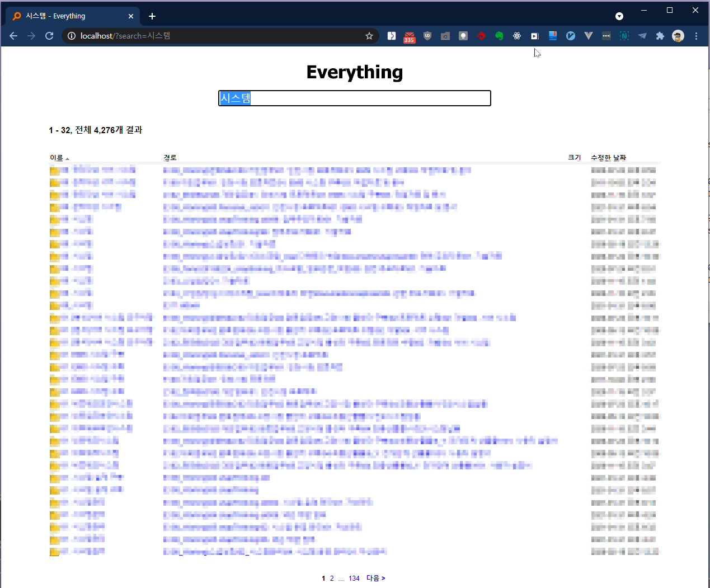Jump to results page 134
Viewport: 710px width, 588px height.
tap(354, 578)
